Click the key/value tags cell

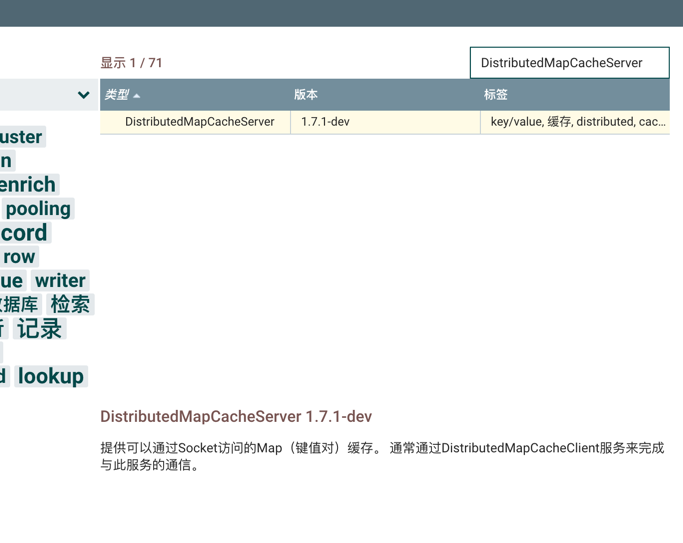576,122
